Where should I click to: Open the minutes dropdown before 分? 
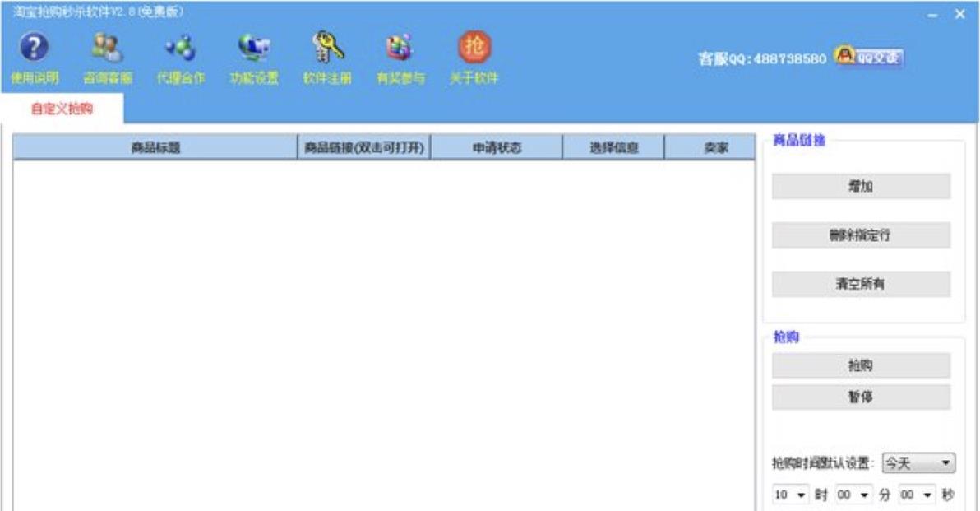tap(853, 495)
